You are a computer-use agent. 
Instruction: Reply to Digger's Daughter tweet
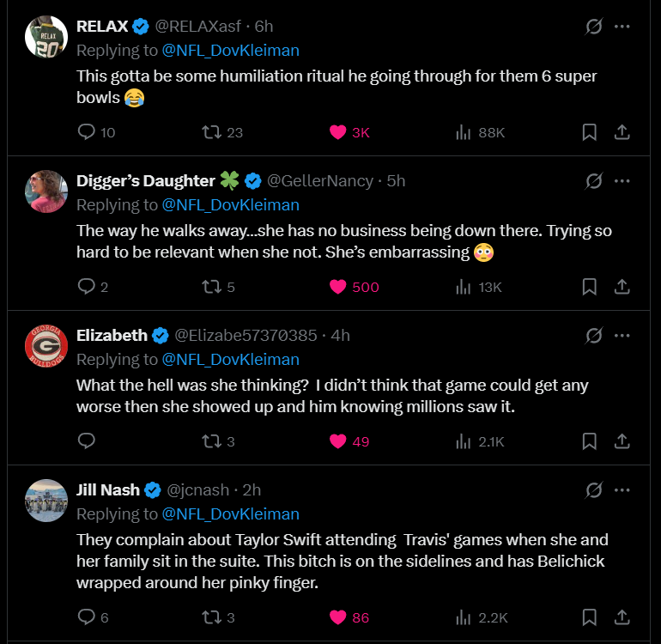(x=87, y=287)
